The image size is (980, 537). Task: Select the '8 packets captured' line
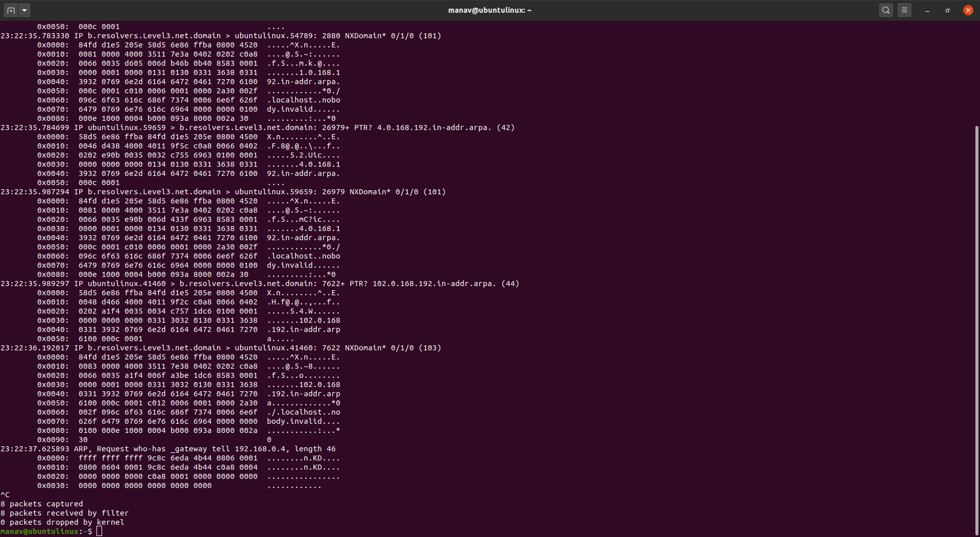click(42, 504)
